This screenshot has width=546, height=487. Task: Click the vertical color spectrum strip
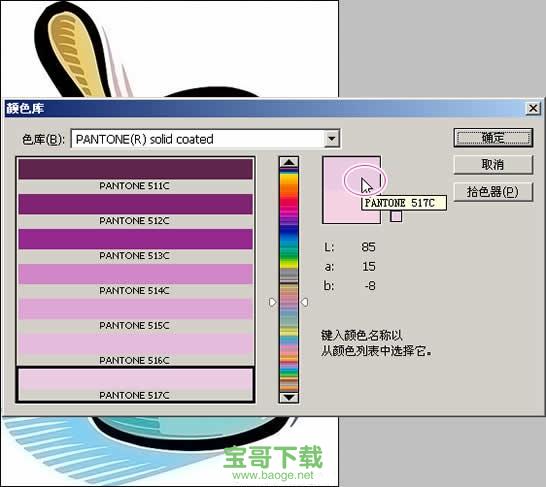click(289, 280)
